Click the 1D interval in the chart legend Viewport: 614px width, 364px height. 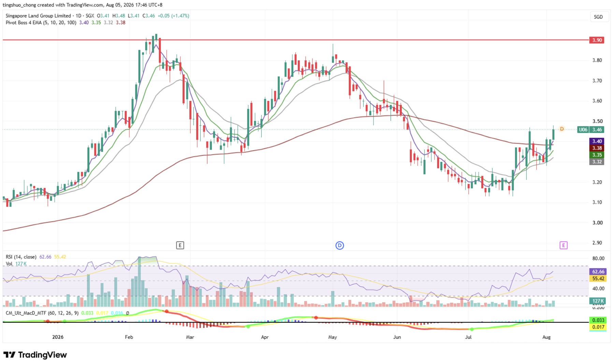click(78, 16)
